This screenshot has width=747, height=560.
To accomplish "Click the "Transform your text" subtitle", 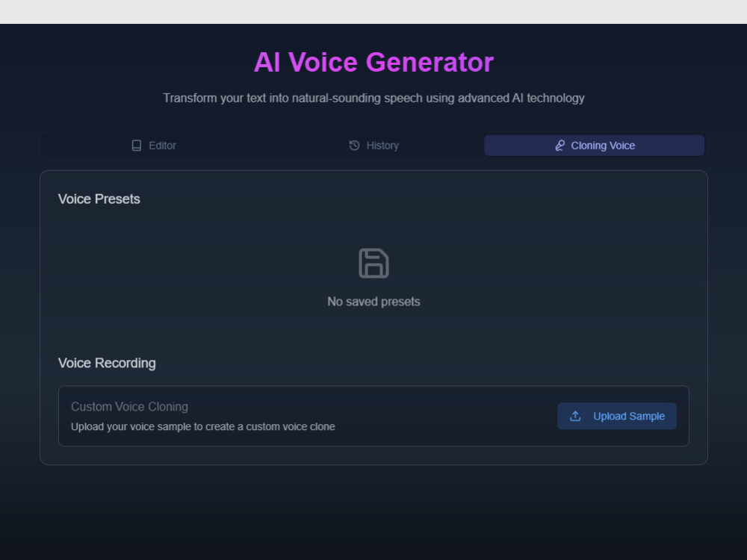I will click(373, 98).
